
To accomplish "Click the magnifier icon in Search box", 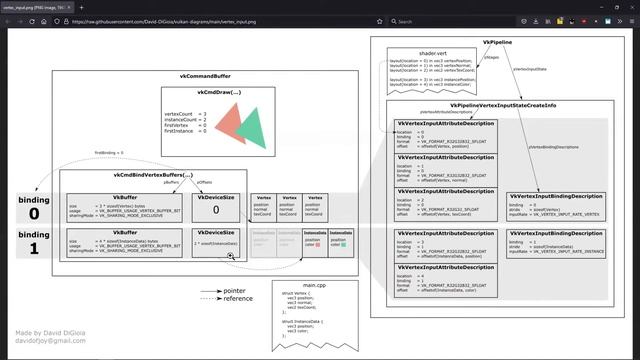I will pos(393,21).
